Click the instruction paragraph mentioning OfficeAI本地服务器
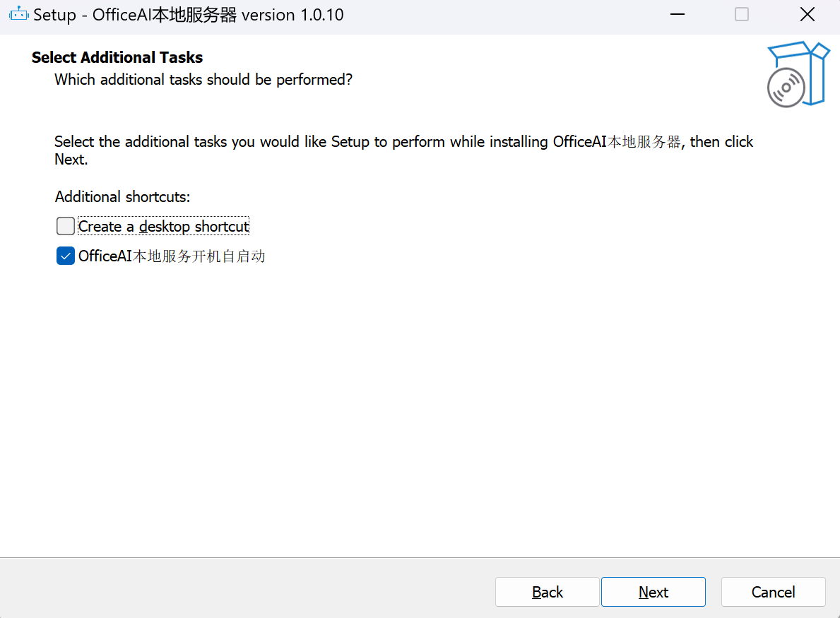This screenshot has width=840, height=618. (x=404, y=150)
